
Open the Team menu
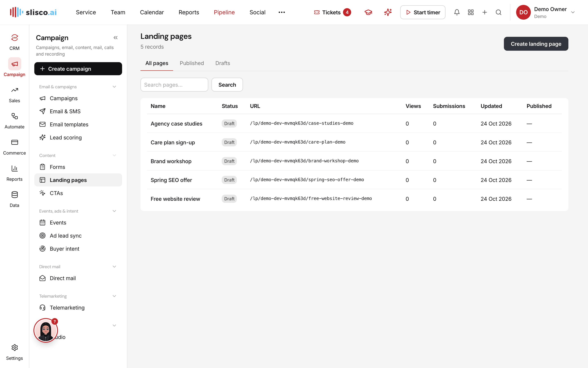point(118,12)
